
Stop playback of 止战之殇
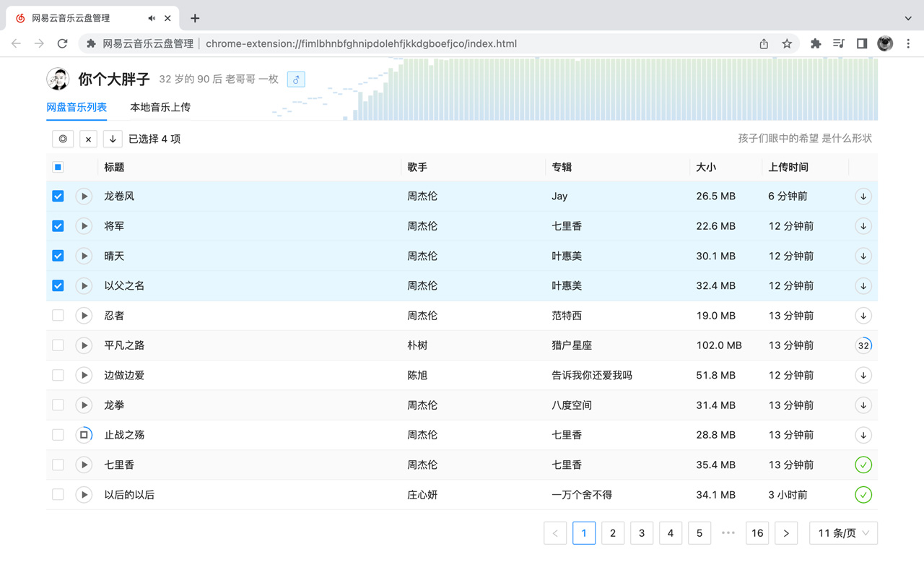tap(84, 435)
